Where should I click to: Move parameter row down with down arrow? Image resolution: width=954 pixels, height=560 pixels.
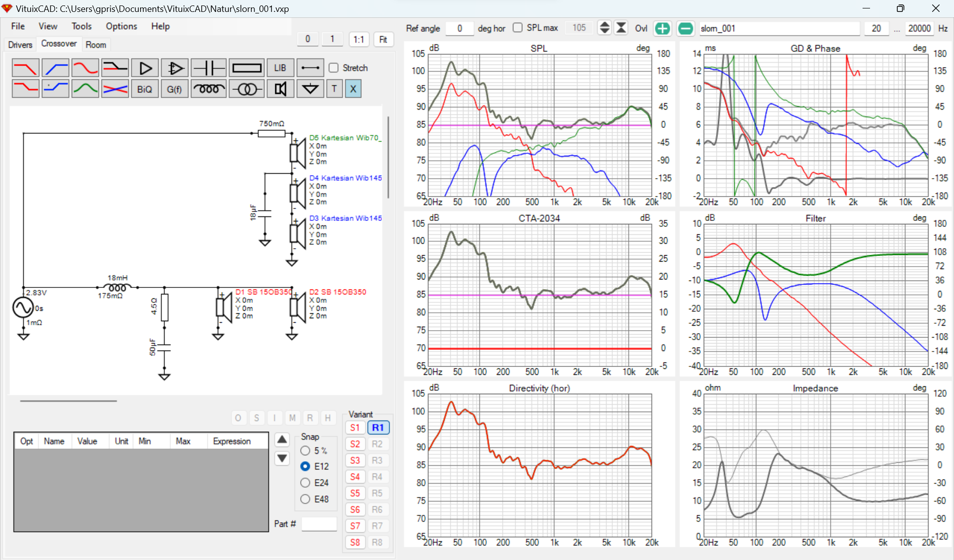282,458
